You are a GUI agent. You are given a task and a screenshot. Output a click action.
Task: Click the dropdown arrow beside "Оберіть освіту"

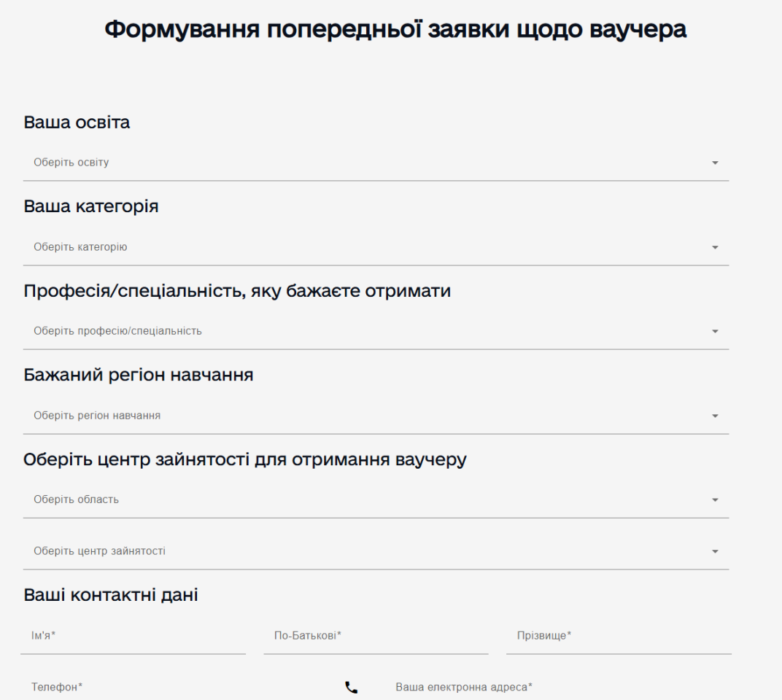(716, 163)
